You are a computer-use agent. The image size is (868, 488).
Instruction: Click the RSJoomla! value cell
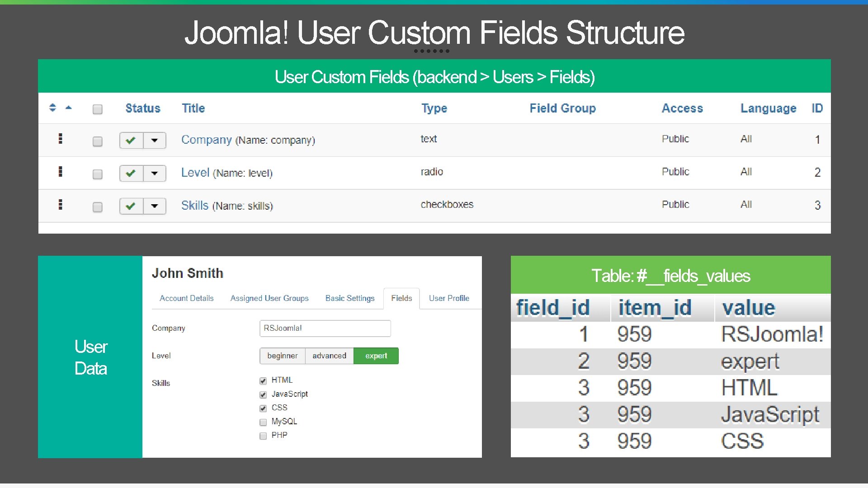pyautogui.click(x=772, y=334)
